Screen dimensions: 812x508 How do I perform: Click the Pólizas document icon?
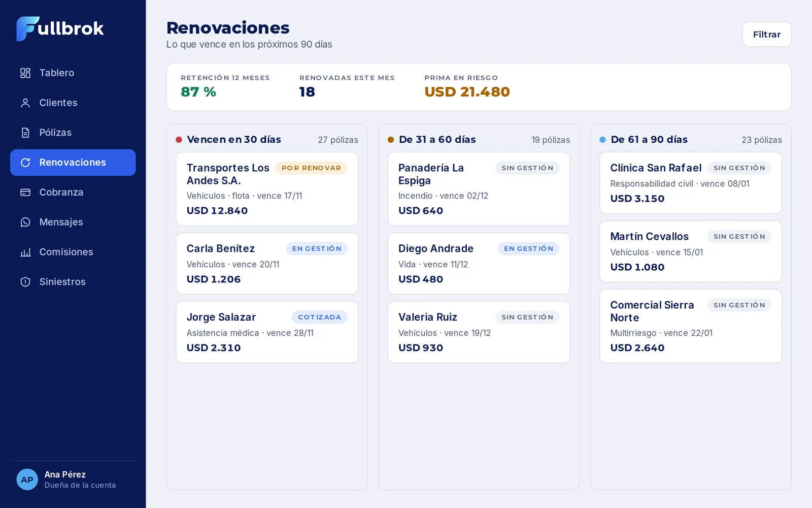pyautogui.click(x=25, y=133)
